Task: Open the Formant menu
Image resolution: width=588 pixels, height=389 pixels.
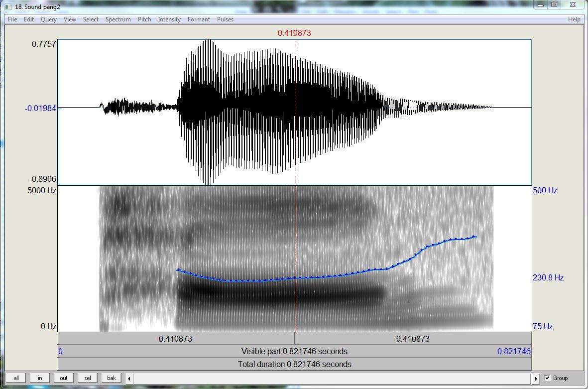Action: pyautogui.click(x=199, y=19)
